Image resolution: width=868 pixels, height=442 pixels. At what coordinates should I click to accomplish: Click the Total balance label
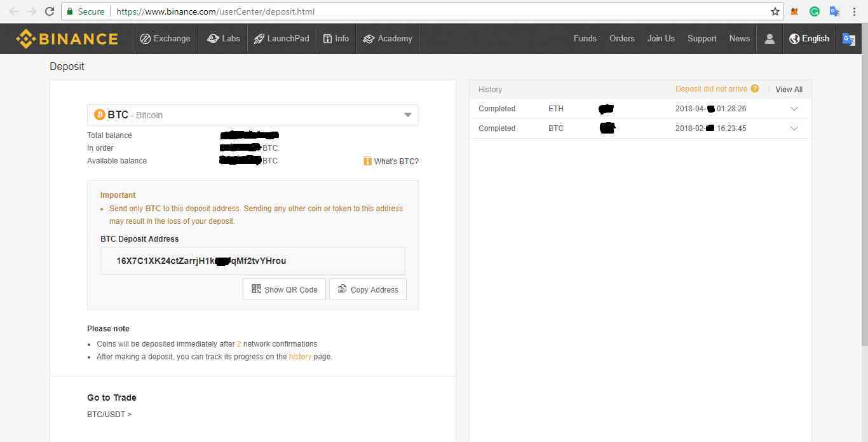coord(109,135)
